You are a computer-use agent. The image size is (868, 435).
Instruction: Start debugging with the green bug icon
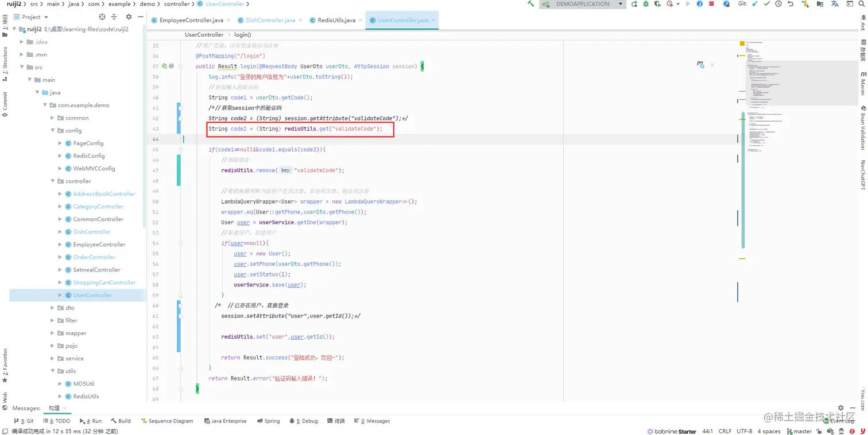point(646,4)
